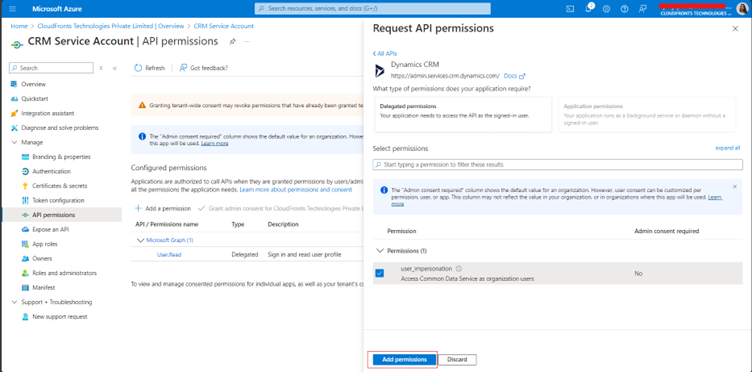
Task: Open the more options ellipsis beside the title
Action: pos(247,42)
